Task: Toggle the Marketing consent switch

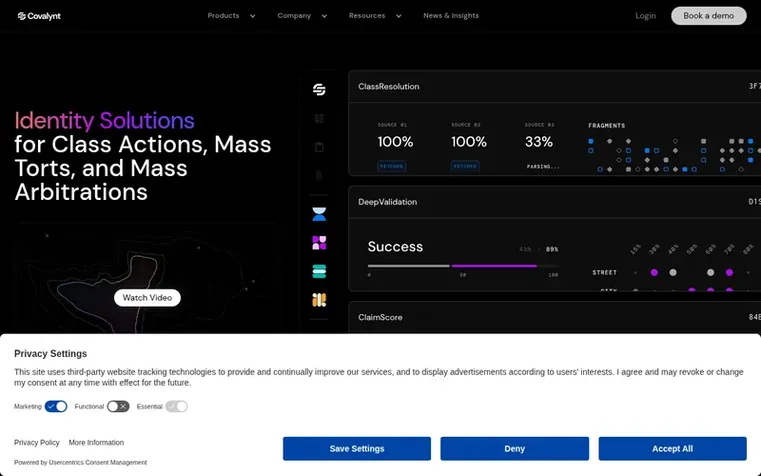Action: click(56, 406)
